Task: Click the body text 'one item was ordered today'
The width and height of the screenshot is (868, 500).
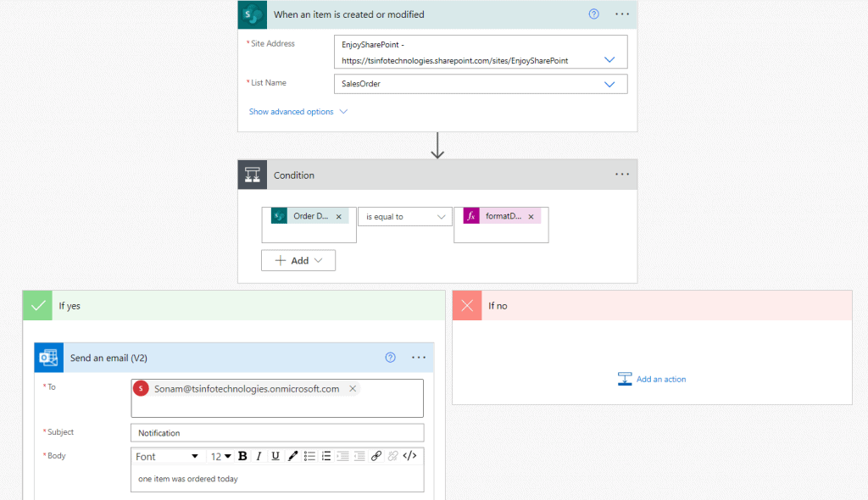Action: click(188, 479)
